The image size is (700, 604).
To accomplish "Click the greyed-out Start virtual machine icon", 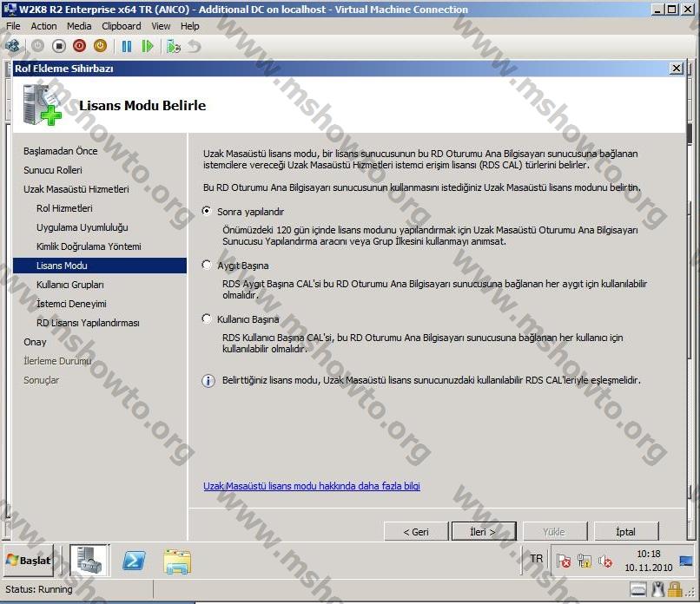I will [37, 46].
